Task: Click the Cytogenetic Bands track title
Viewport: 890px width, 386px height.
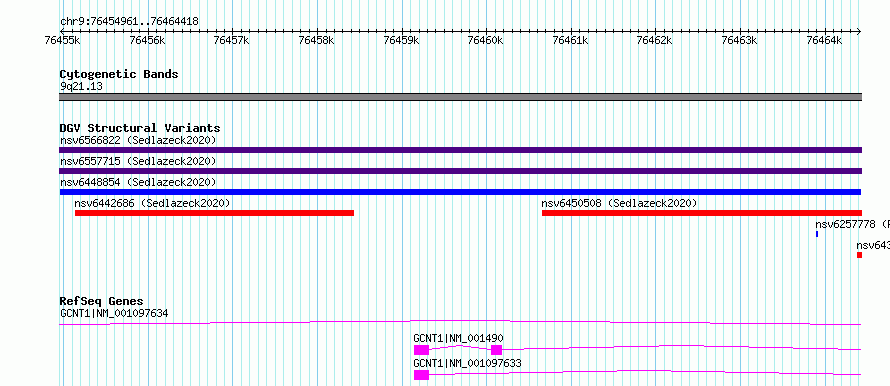Action: [x=119, y=74]
